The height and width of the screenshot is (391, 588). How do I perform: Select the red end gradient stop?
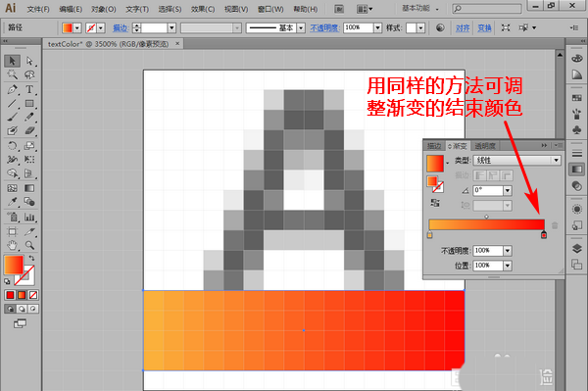point(544,235)
